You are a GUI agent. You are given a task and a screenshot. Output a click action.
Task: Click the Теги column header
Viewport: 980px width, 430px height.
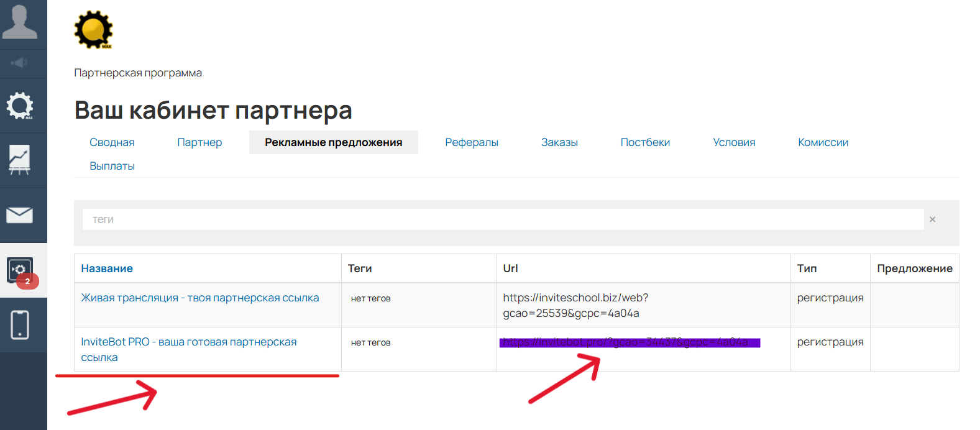click(360, 268)
